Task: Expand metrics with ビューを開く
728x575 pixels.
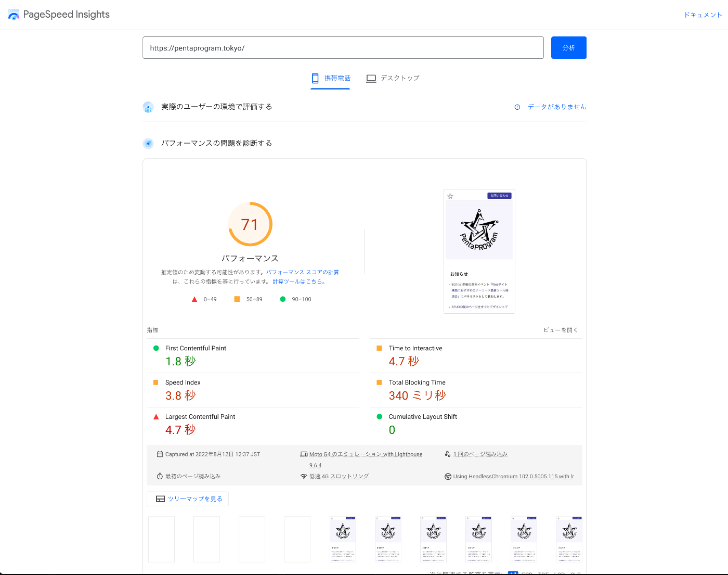Action: (561, 330)
